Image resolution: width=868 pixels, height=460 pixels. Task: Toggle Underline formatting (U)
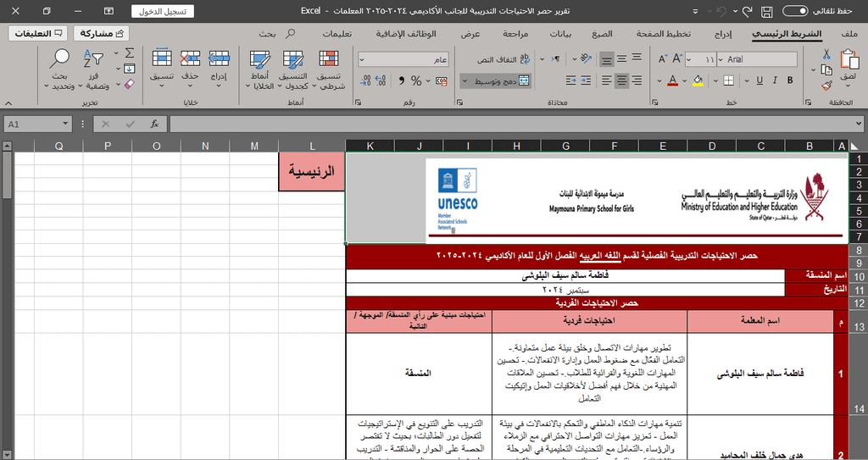click(x=759, y=80)
